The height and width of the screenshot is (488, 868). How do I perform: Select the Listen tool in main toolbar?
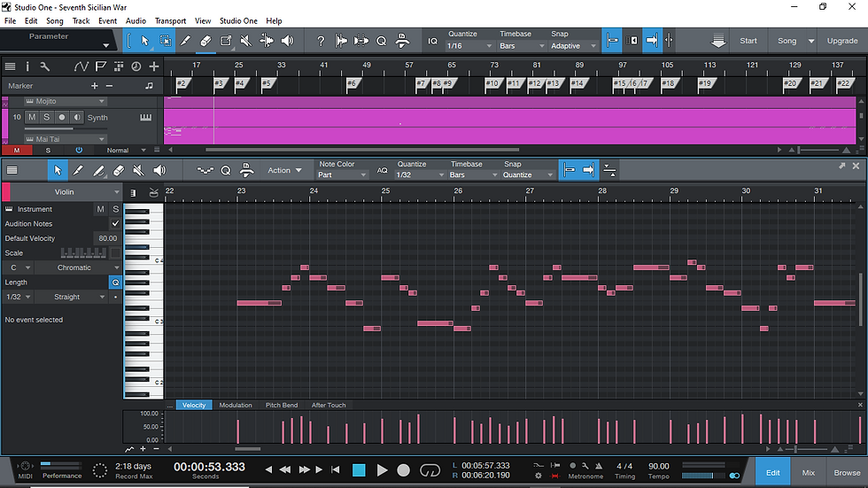click(287, 41)
